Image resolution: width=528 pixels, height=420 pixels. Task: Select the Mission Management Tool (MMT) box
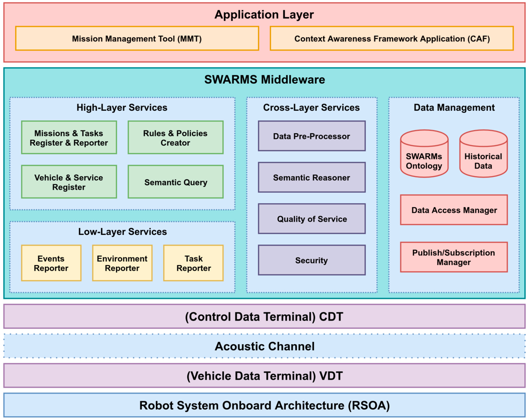[137, 38]
